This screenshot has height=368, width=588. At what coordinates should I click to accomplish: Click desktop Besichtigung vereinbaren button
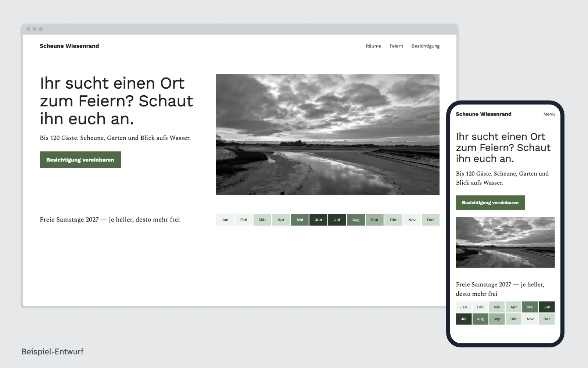[80, 160]
